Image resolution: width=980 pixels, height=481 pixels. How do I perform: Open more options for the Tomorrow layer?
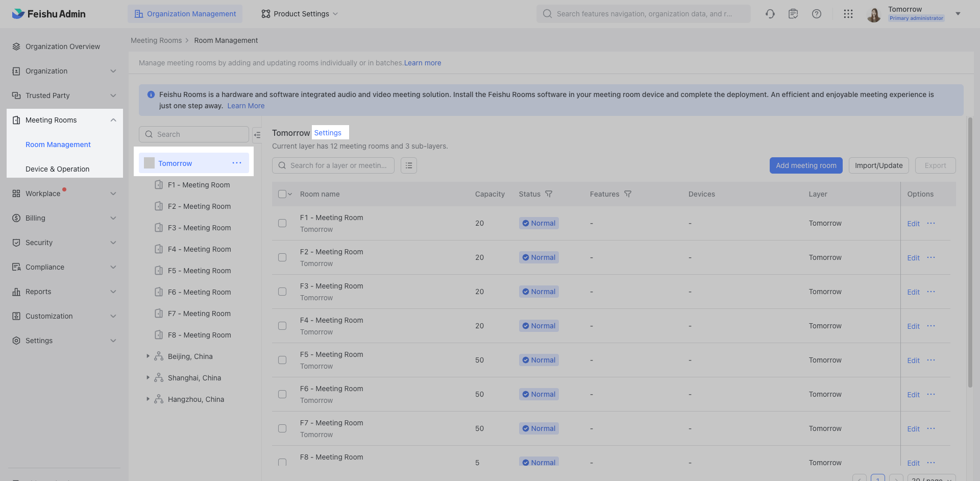point(237,163)
